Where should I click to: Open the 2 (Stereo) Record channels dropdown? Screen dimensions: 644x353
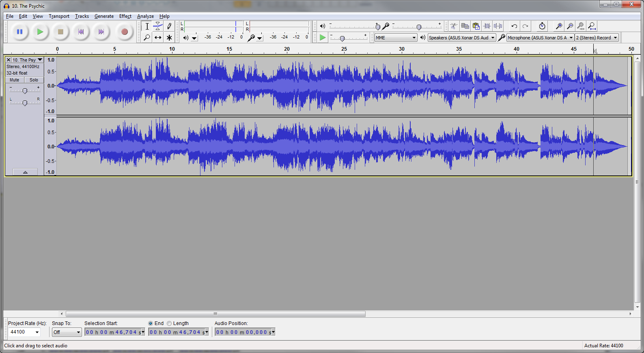click(x=597, y=37)
